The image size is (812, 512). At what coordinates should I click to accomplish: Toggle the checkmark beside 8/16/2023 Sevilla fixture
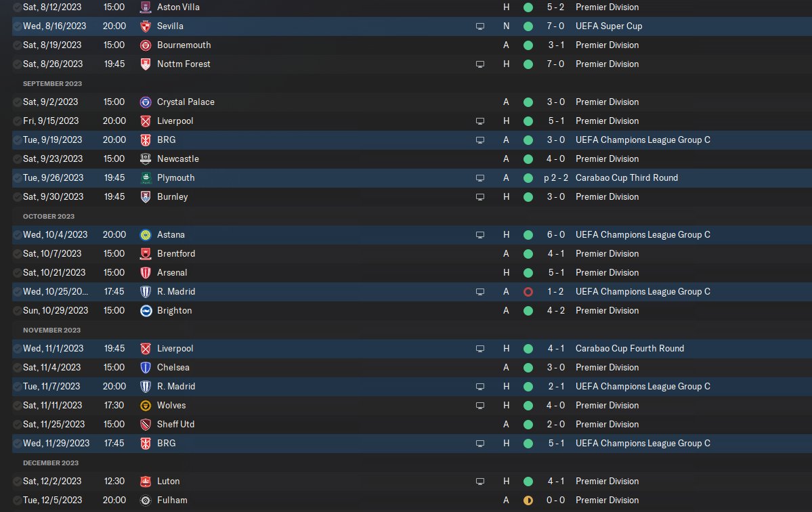point(16,26)
